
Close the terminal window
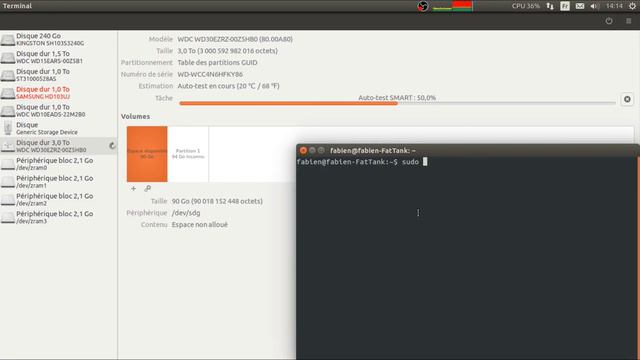303,151
